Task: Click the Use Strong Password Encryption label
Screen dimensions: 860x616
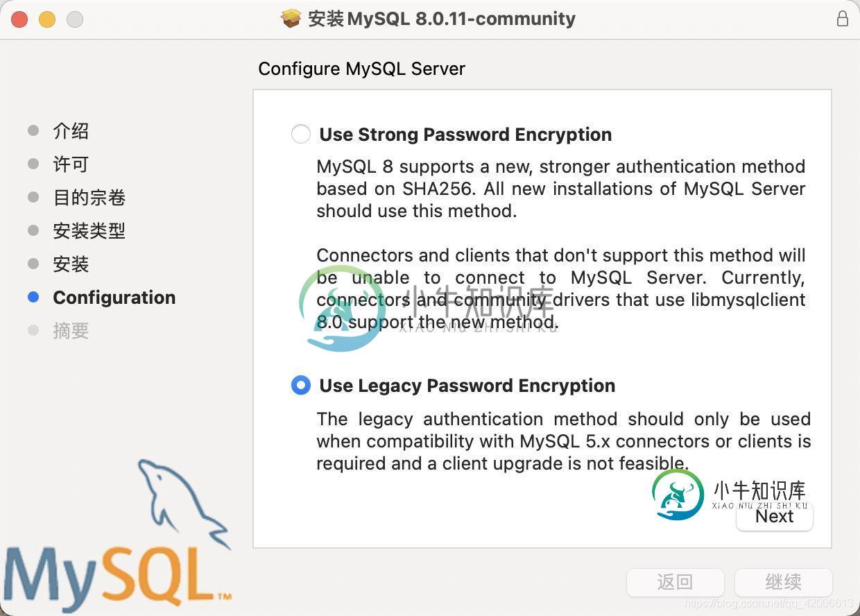Action: [x=465, y=135]
